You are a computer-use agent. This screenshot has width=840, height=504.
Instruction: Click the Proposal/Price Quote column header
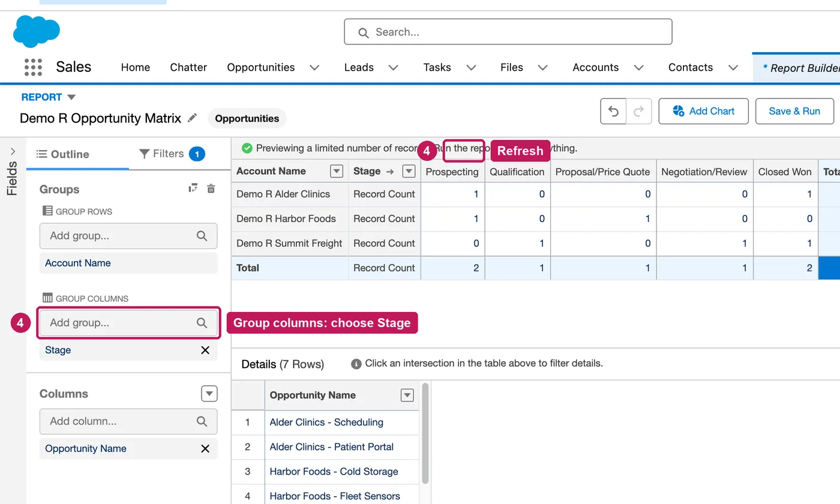(603, 172)
